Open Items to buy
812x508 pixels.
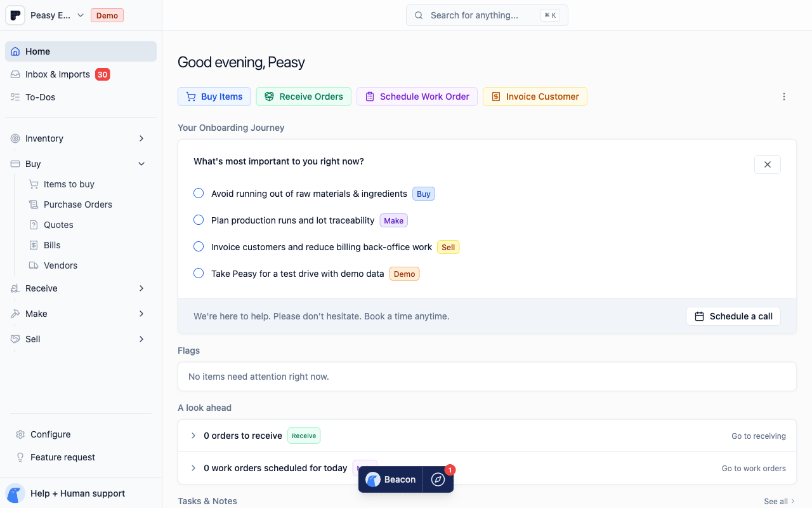[69, 184]
